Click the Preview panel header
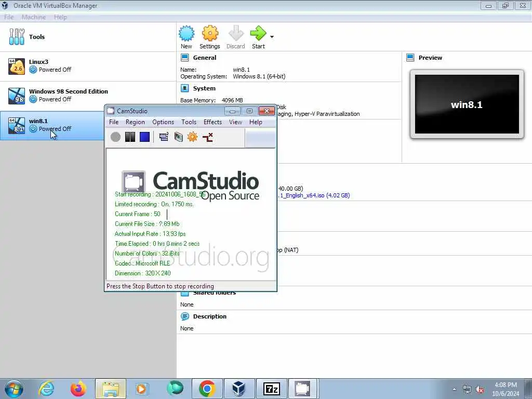The image size is (532, 399). click(x=430, y=58)
